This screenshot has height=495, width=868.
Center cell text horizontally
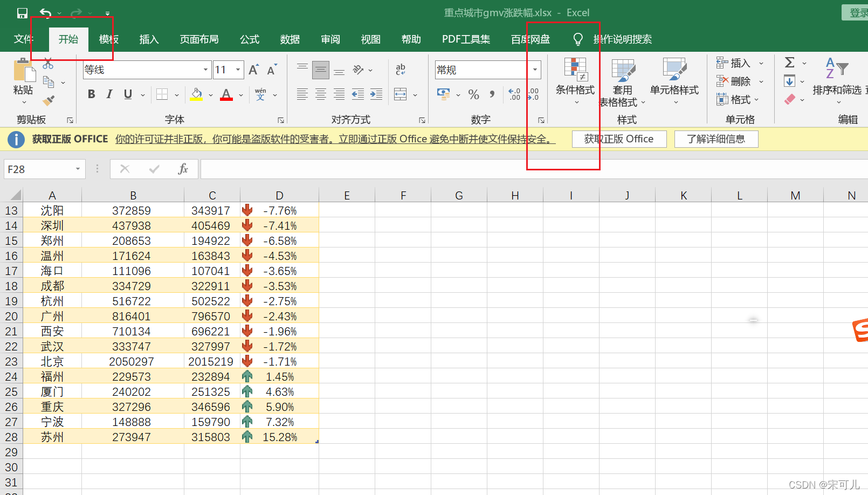pyautogui.click(x=321, y=94)
